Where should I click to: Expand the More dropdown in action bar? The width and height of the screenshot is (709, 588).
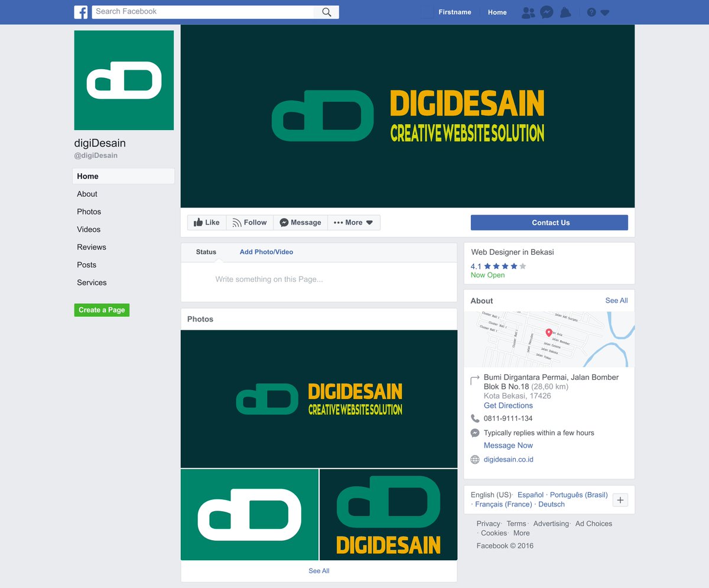[x=354, y=223]
